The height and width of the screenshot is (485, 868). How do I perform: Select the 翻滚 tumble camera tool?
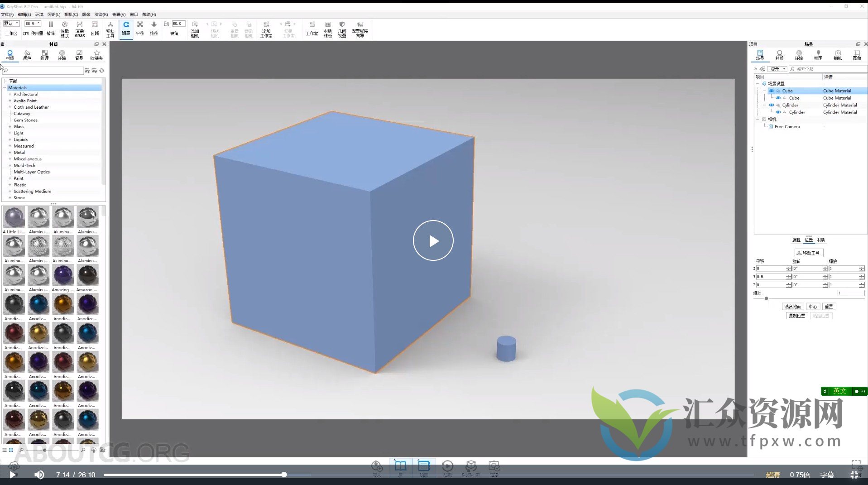pyautogui.click(x=126, y=28)
